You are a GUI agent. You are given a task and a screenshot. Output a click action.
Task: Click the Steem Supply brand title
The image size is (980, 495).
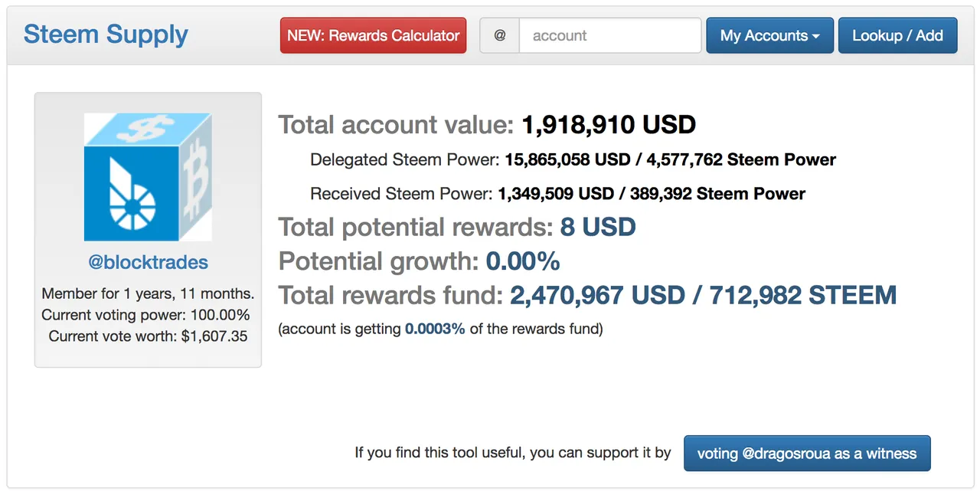[106, 34]
